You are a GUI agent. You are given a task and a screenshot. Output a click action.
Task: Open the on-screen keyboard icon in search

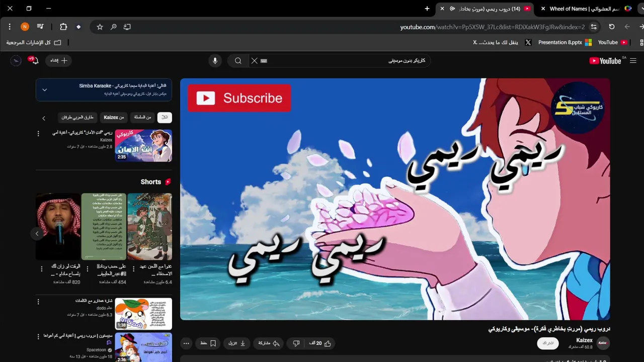point(264,61)
